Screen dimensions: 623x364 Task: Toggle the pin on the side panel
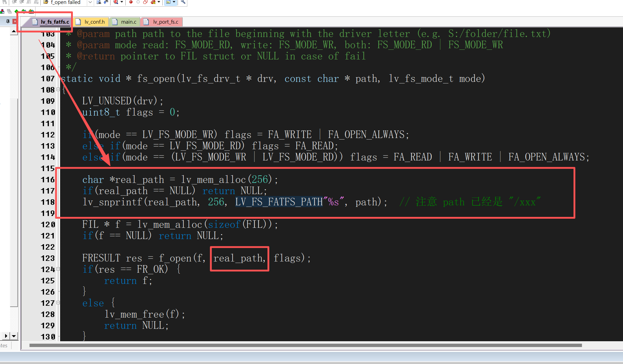(8, 21)
